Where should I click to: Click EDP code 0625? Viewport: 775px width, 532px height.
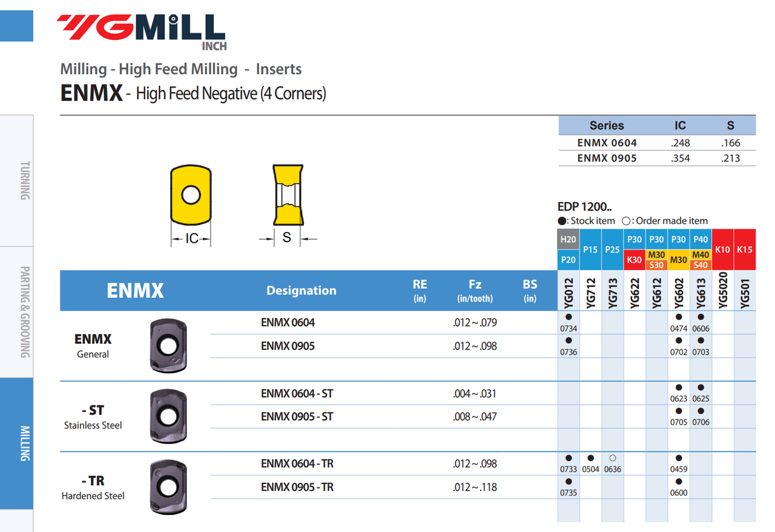[701, 399]
